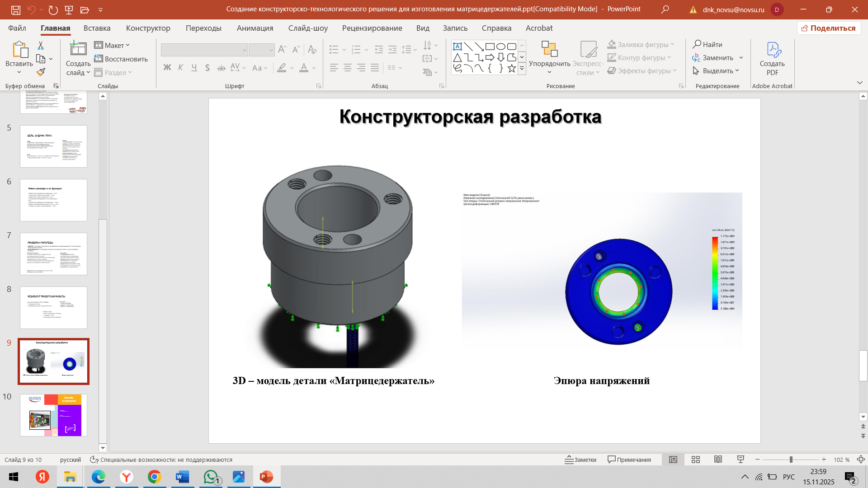This screenshot has width=868, height=488.
Task: Click the Arrange shapes icon
Action: (x=549, y=50)
